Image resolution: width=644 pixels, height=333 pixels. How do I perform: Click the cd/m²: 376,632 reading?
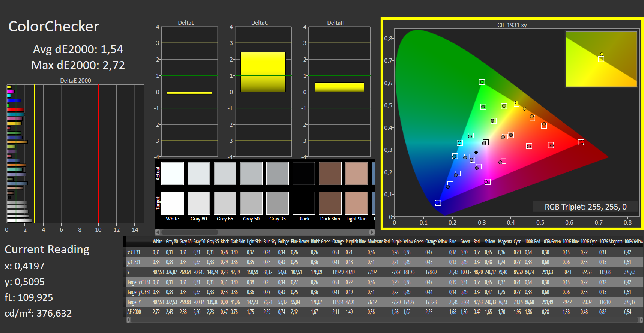click(38, 313)
